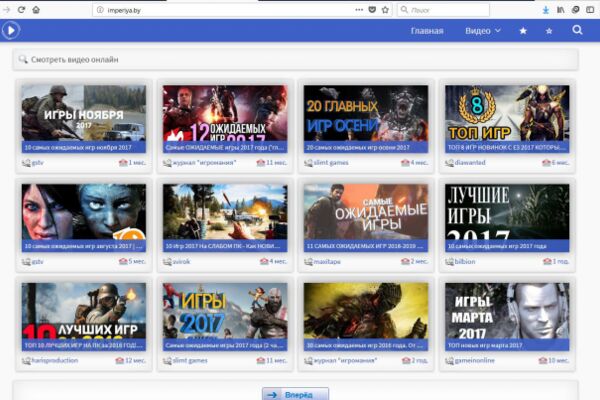Screen dimensions: 600x400
Task: Open Far Cry shooting scene thumbnail
Action: 225,212
